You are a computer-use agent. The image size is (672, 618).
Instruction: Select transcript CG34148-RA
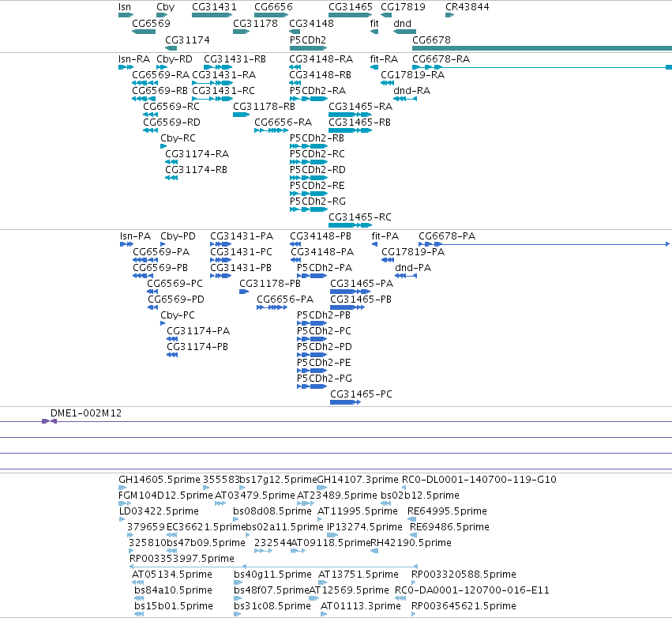[x=295, y=67]
